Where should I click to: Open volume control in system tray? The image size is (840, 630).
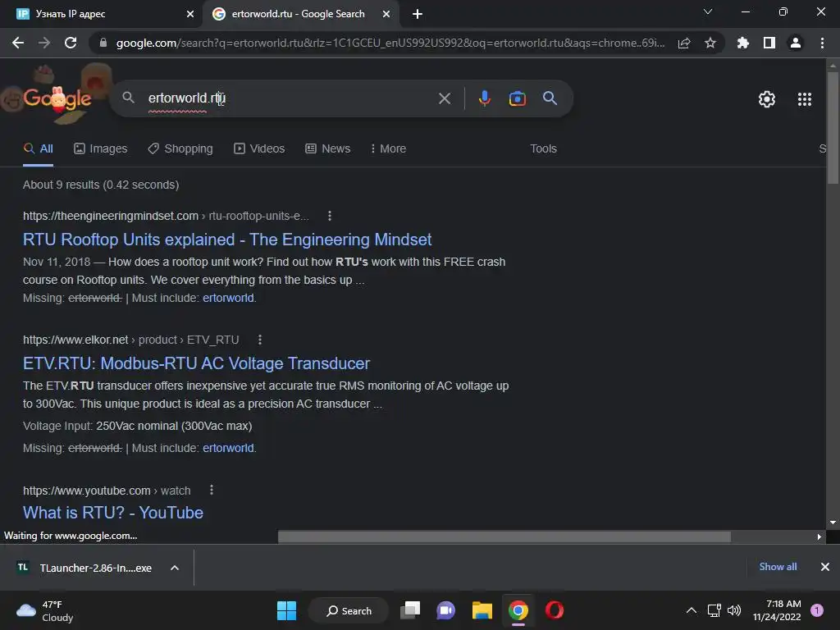click(734, 610)
